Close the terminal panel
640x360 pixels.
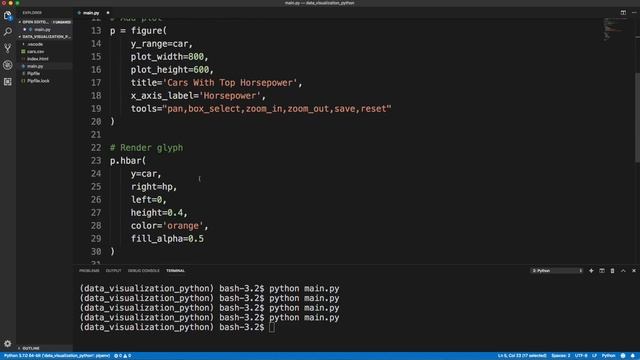click(x=634, y=271)
